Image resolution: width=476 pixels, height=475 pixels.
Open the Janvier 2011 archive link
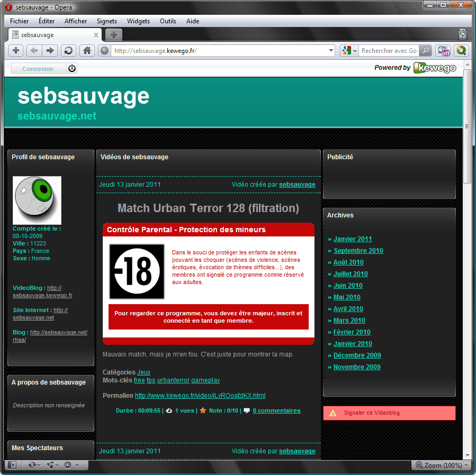click(353, 239)
